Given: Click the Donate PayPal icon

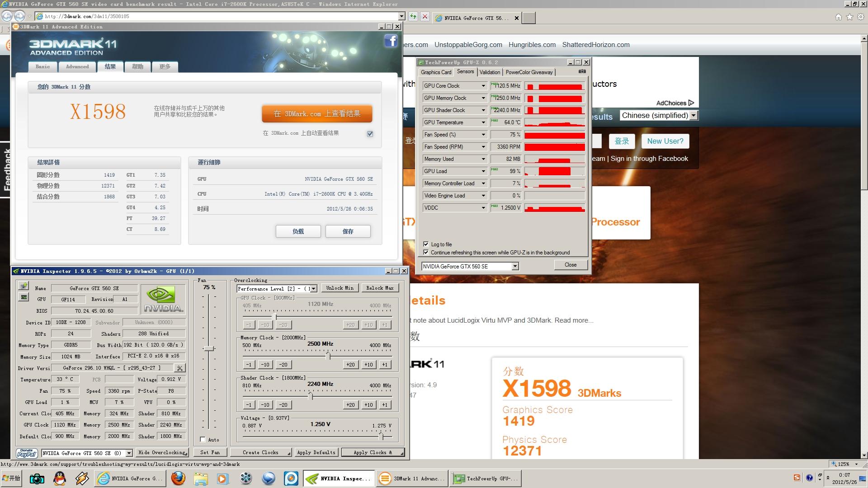Looking at the screenshot, I should coord(27,453).
